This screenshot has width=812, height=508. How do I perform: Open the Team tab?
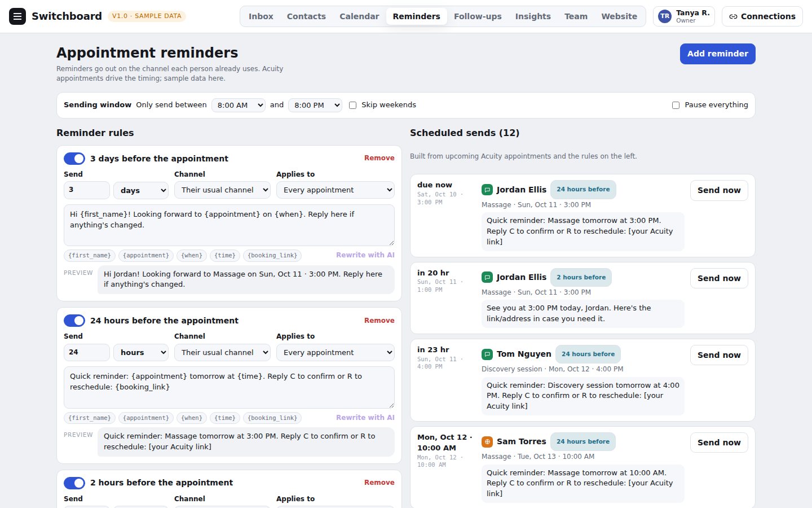click(x=576, y=16)
